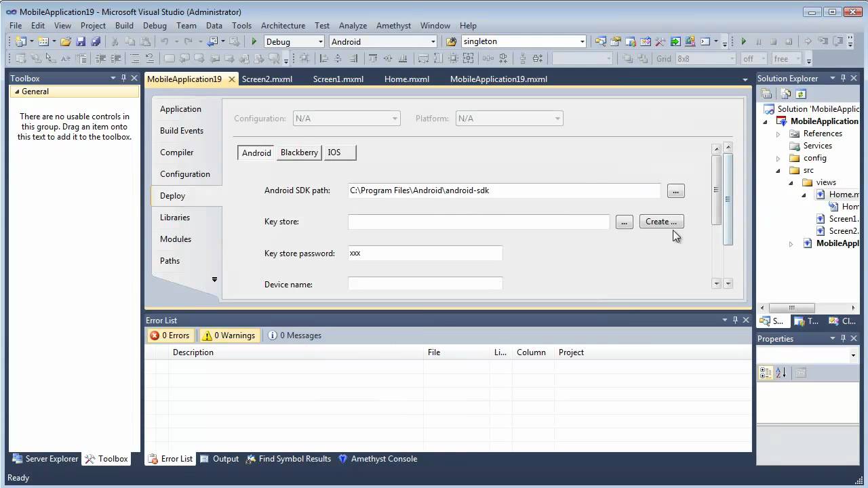Click the New Project toolbar icon
The image size is (868, 488).
[x=20, y=41]
